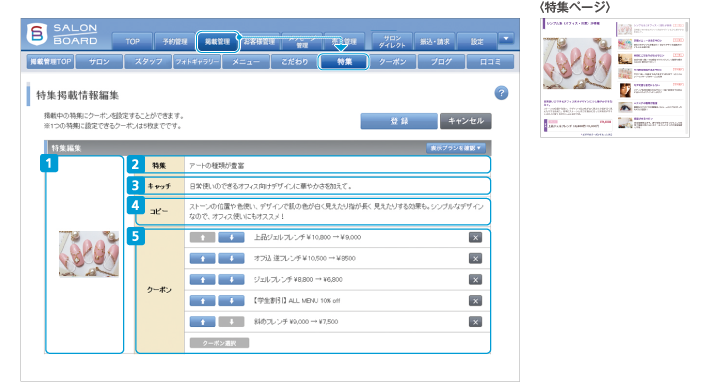Open the 予約管理 tab
The image size is (710, 383).
pyautogui.click(x=175, y=42)
